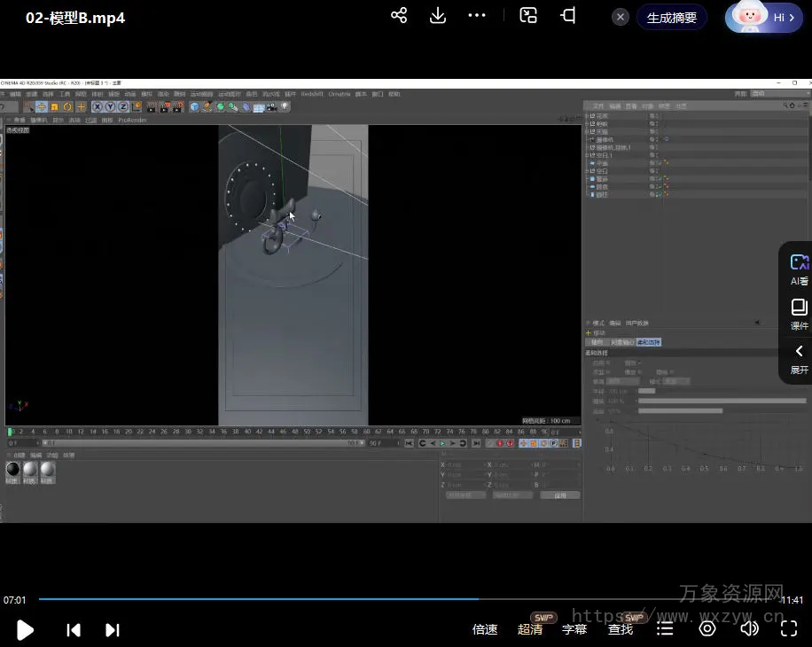Click the video progress bar
This screenshot has width=812, height=647.
click(x=406, y=600)
